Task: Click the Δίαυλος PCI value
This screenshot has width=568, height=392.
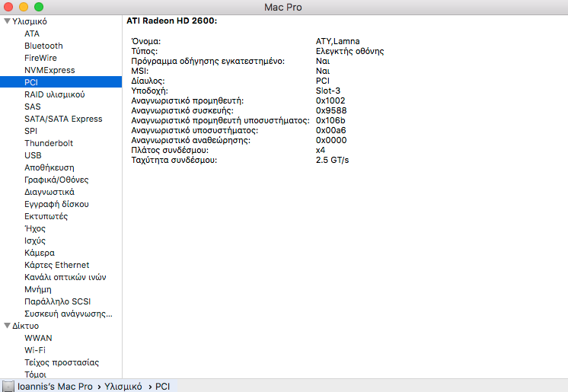Action: pyautogui.click(x=323, y=81)
